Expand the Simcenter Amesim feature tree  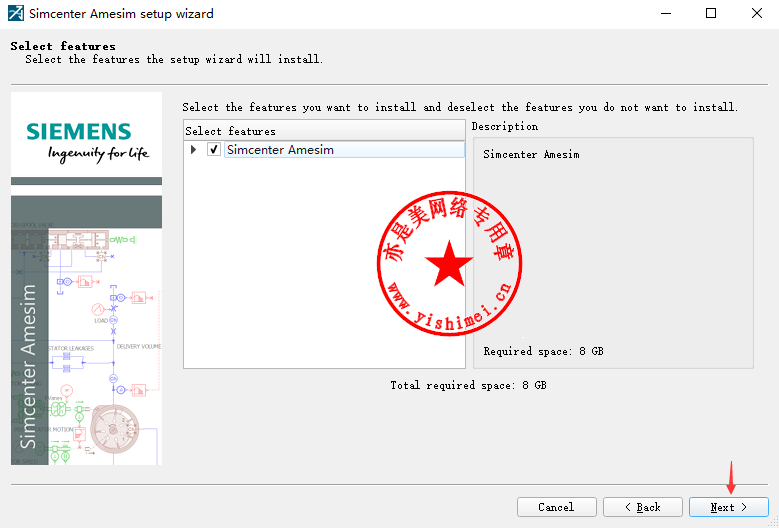(194, 149)
